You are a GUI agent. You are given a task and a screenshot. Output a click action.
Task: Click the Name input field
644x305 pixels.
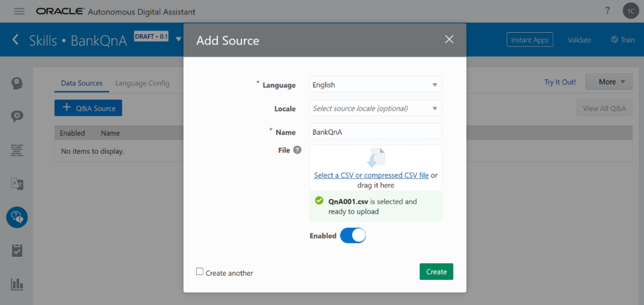(376, 132)
